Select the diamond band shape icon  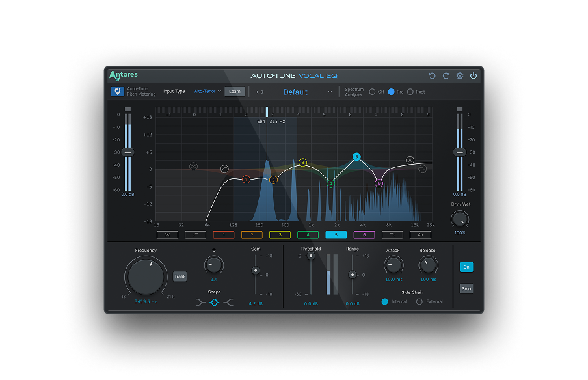click(x=215, y=301)
